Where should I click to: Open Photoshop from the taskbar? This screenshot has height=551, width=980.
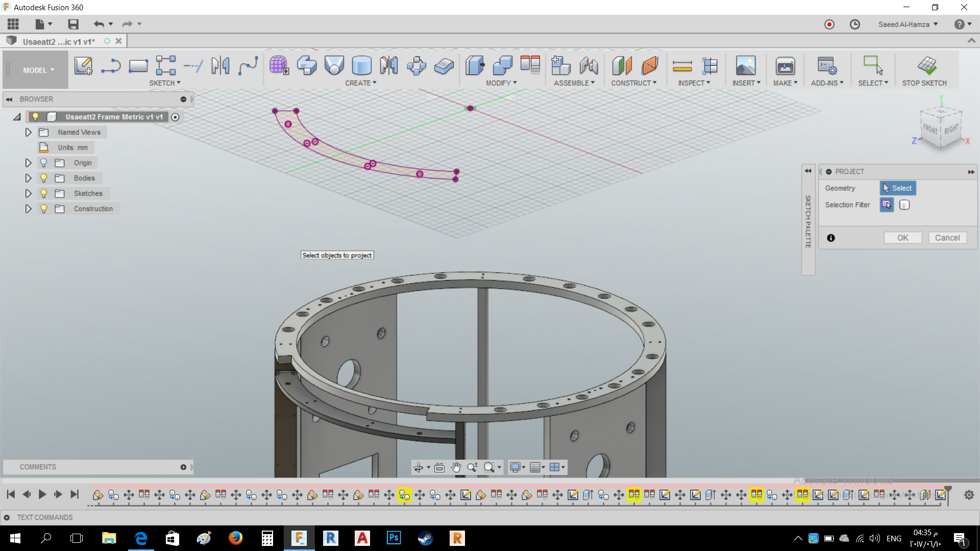coord(394,538)
